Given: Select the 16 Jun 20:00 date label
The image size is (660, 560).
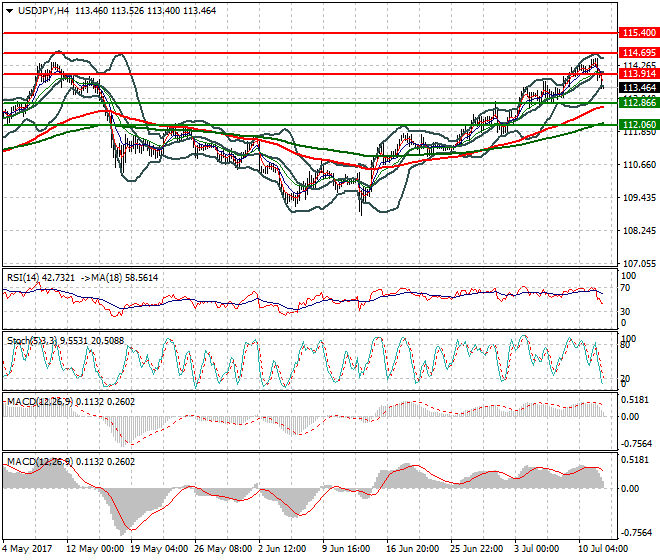Looking at the screenshot, I should click(412, 549).
